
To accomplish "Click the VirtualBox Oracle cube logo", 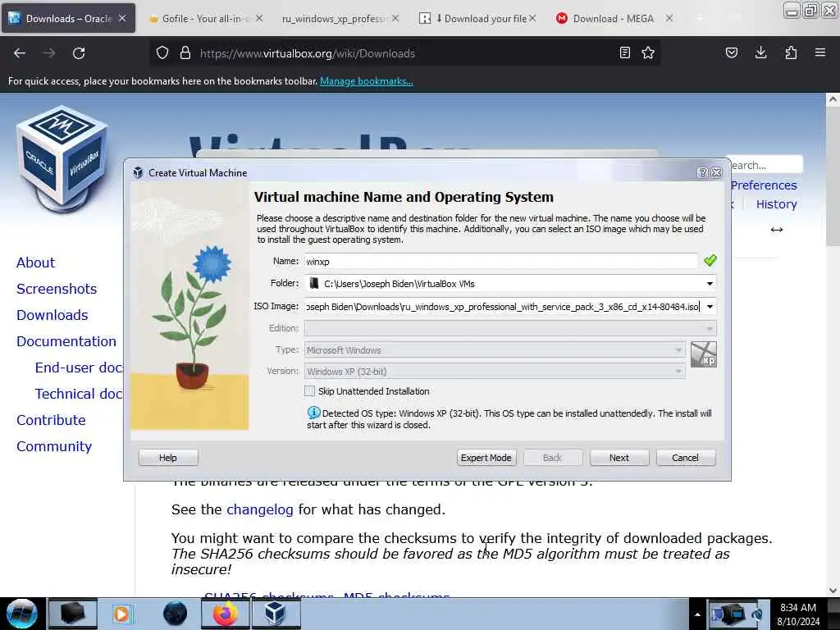I will 62,158.
